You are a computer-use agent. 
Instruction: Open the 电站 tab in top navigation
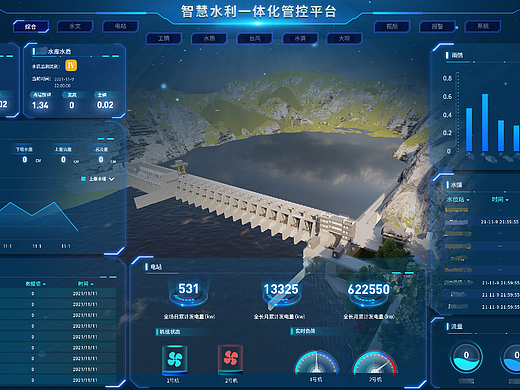(120, 26)
